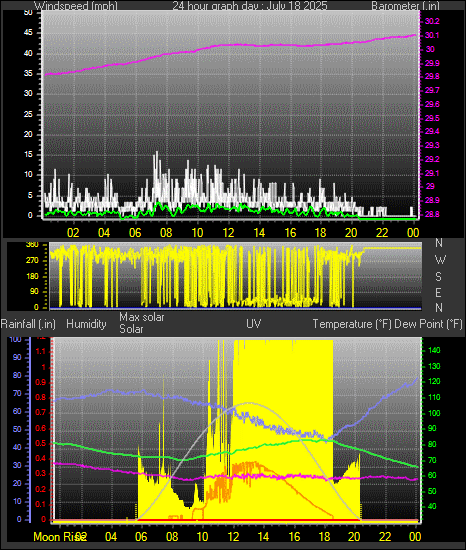Click the W wind direction label
Viewport: 466px width, 550px height.
coord(440,260)
